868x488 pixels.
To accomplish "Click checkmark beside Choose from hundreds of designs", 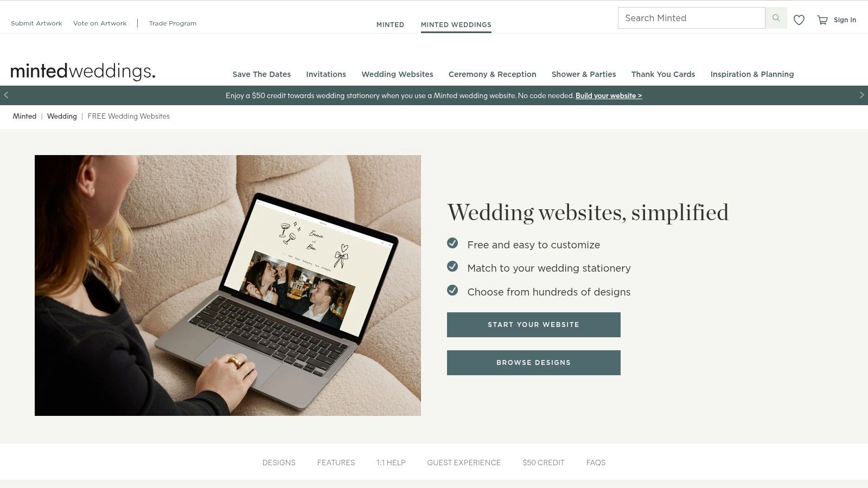I will coord(452,290).
